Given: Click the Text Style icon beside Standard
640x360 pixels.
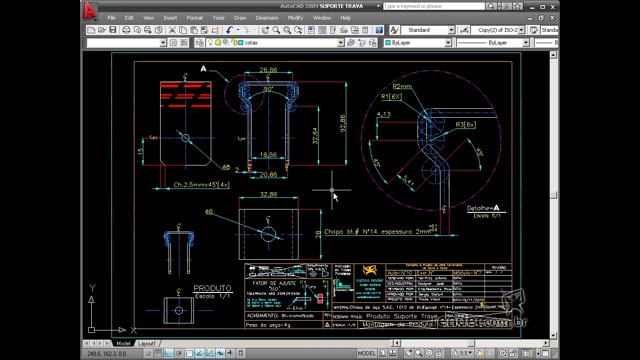Looking at the screenshot, I should pos(394,30).
